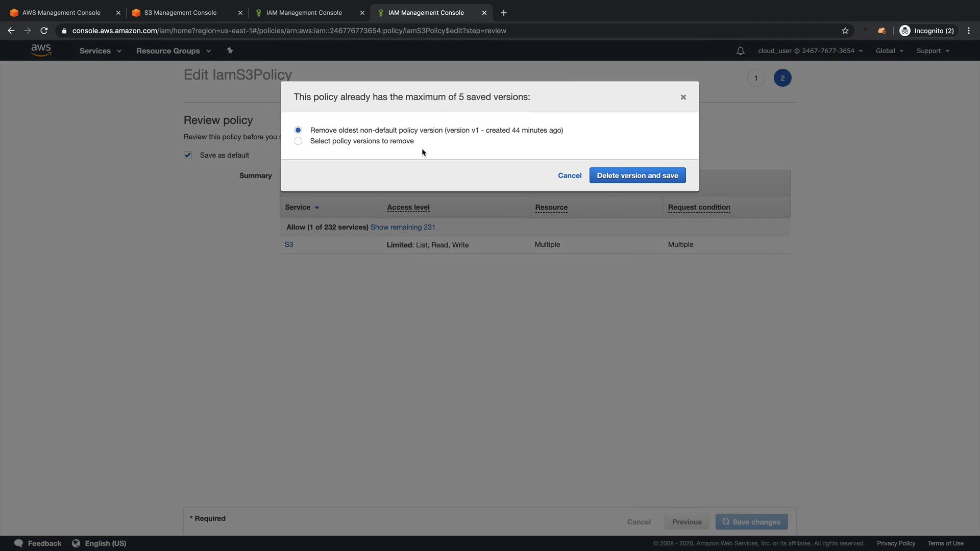Open the notifications bell icon
The width and height of the screenshot is (980, 551).
[x=740, y=51]
